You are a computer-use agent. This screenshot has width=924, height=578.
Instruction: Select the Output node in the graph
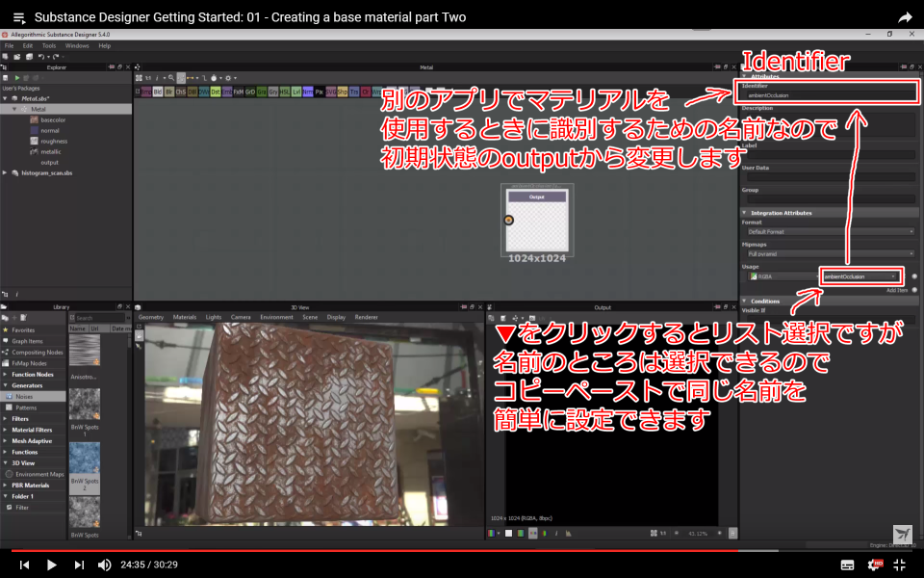tap(537, 221)
